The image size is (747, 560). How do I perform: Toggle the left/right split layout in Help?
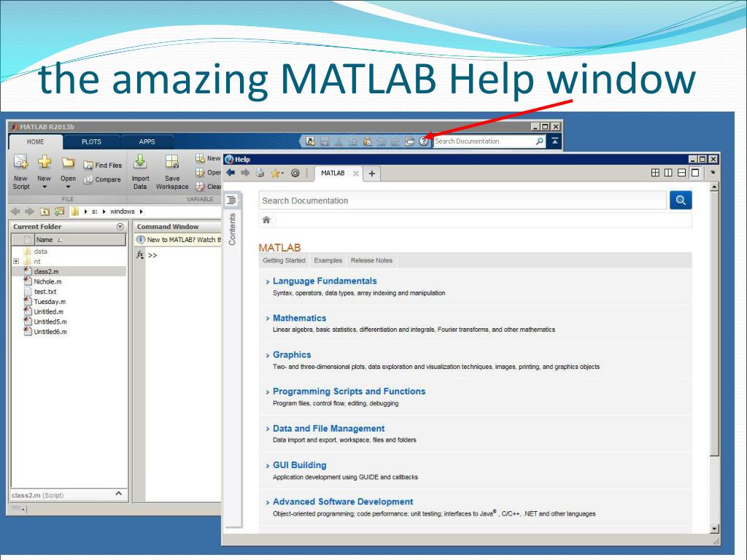(x=668, y=173)
